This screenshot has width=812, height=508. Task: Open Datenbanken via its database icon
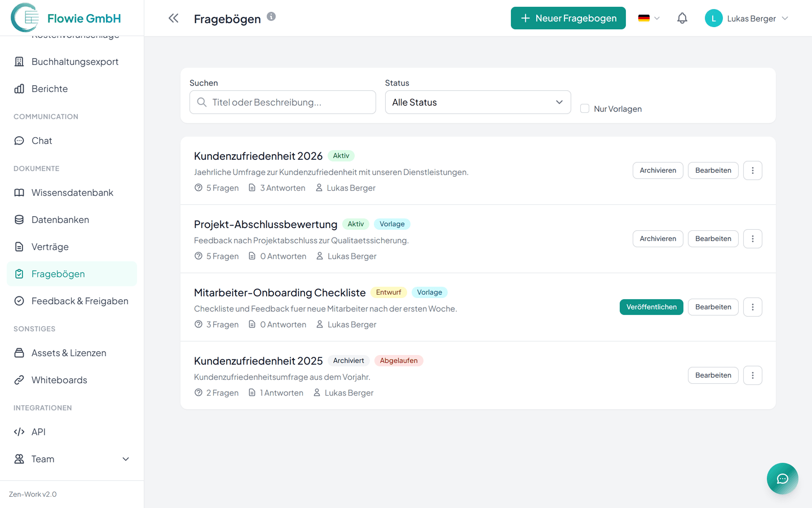coord(19,220)
